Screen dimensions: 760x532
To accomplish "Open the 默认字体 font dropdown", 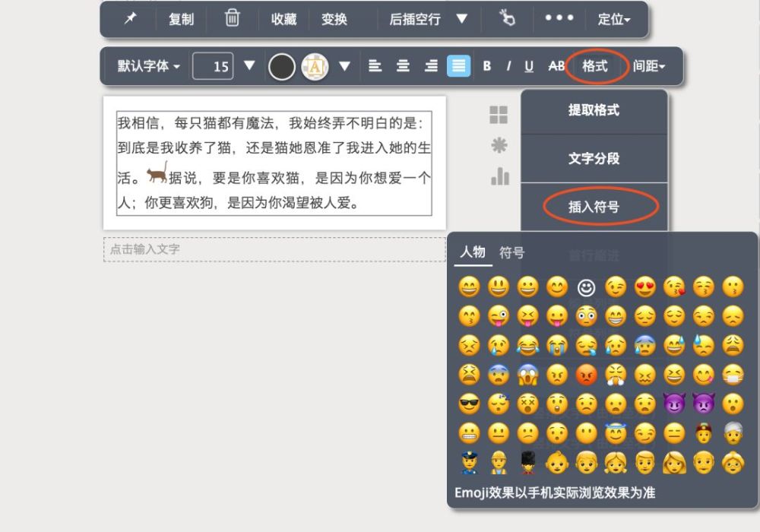I will (x=148, y=66).
